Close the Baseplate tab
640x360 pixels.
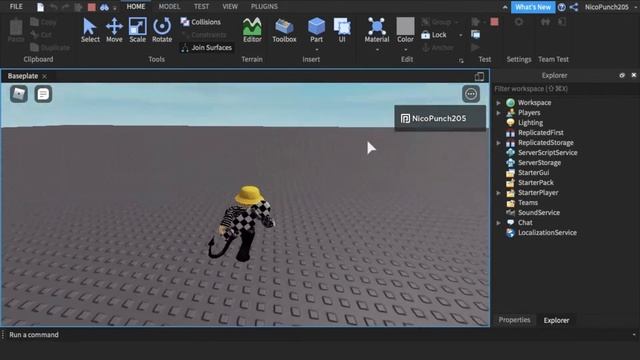(44, 76)
